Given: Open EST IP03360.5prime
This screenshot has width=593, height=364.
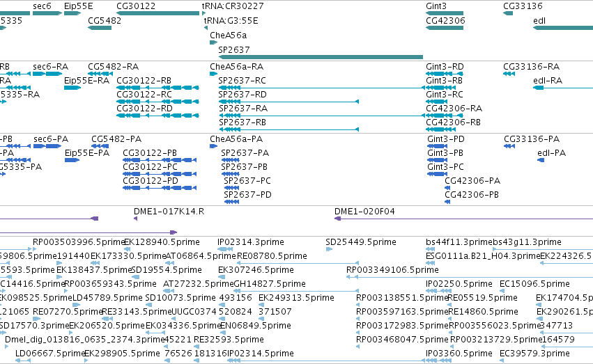Looking at the screenshot, I should click(x=439, y=361).
